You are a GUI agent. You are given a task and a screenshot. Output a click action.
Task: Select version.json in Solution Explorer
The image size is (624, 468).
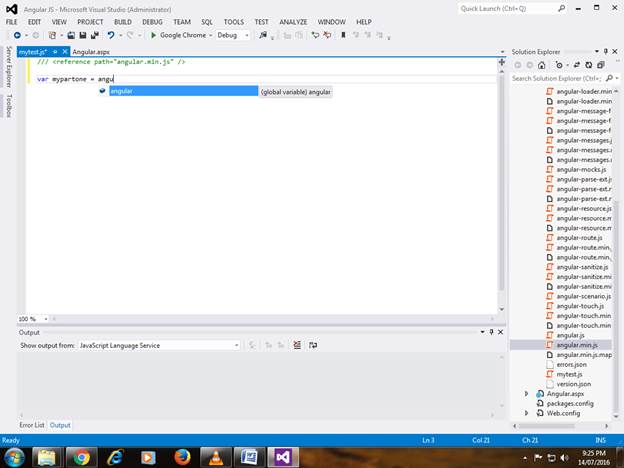(573, 384)
